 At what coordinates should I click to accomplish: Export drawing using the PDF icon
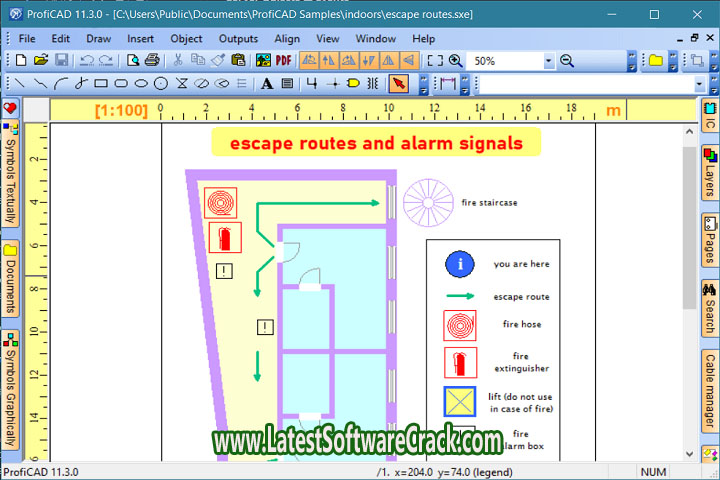coord(284,61)
